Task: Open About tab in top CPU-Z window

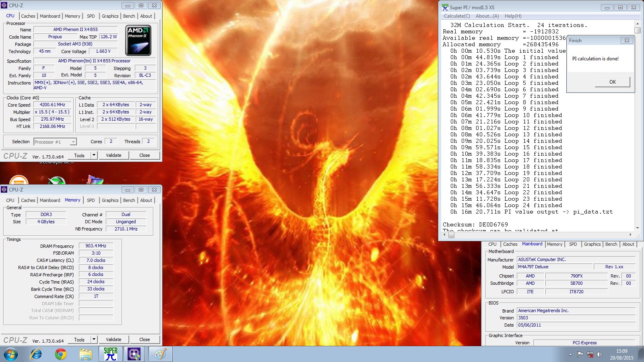Action: click(146, 16)
